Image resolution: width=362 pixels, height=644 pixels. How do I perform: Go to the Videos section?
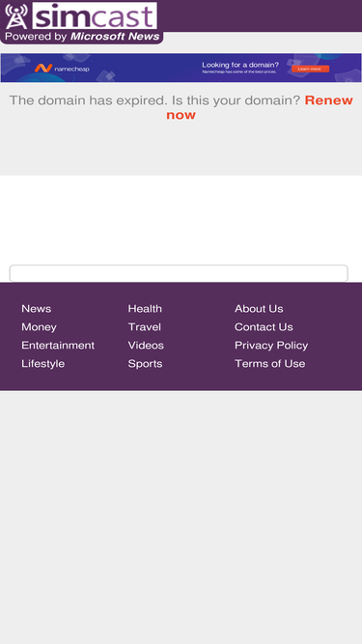(x=146, y=346)
